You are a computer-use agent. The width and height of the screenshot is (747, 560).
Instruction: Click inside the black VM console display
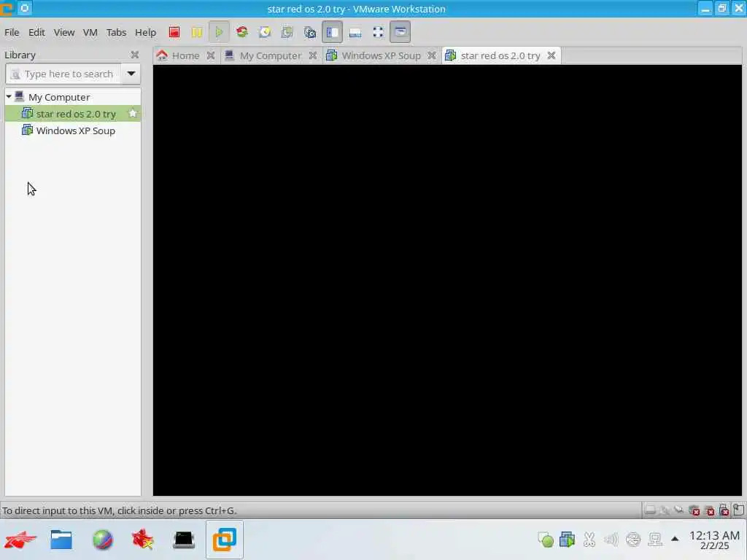(x=447, y=280)
